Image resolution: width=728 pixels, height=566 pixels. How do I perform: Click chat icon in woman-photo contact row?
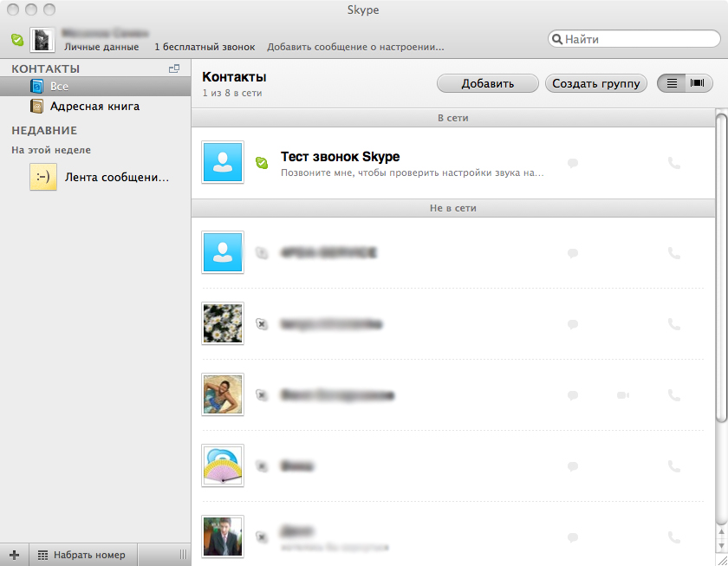pos(573,395)
